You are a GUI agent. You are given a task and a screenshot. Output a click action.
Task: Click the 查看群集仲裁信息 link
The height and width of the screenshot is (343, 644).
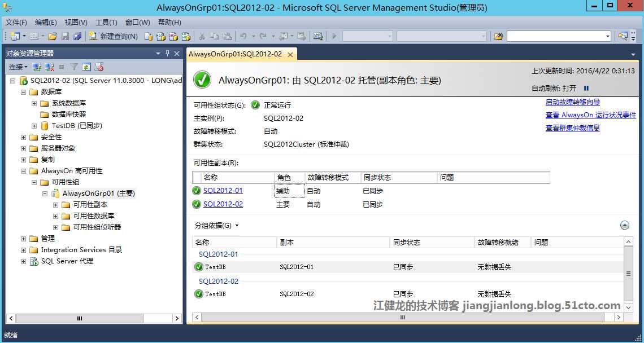(572, 127)
